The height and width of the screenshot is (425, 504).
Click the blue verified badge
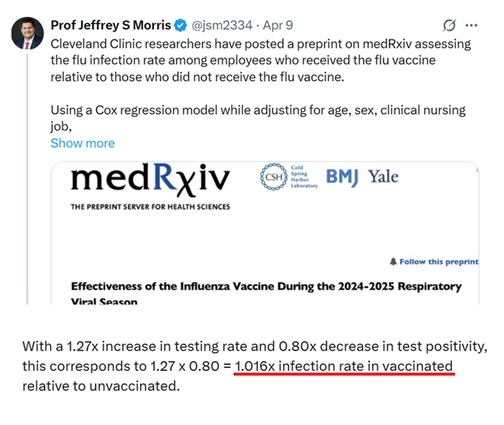click(x=180, y=25)
